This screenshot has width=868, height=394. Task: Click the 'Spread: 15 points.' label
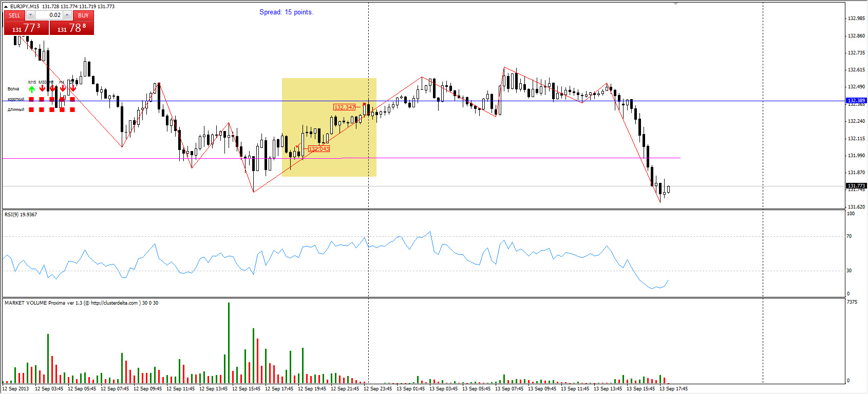point(286,12)
